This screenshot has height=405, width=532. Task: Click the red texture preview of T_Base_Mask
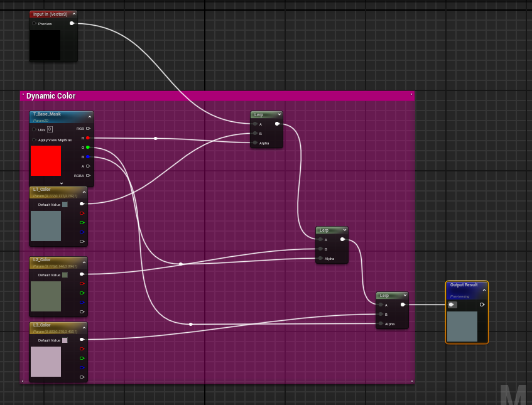(46, 161)
